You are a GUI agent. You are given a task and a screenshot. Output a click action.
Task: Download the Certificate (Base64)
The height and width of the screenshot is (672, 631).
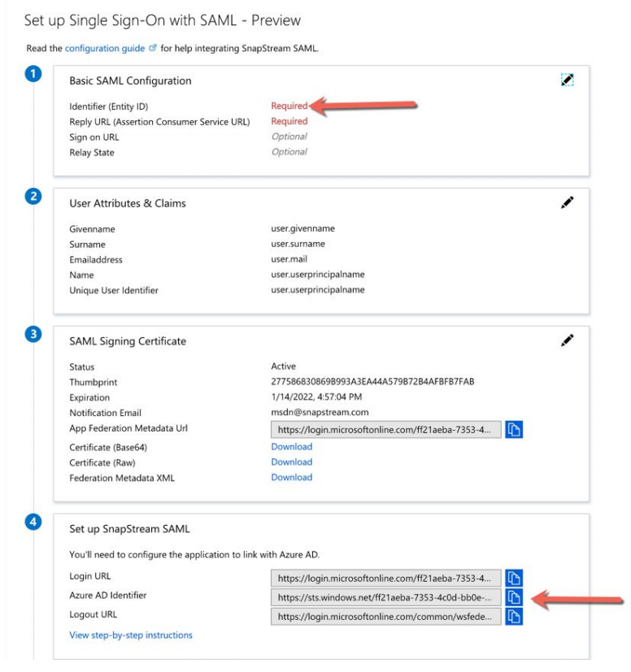click(292, 447)
